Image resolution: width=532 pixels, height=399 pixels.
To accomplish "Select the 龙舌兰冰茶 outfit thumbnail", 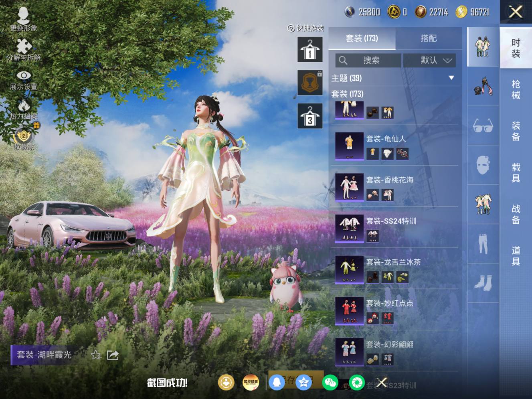I will pos(349,270).
